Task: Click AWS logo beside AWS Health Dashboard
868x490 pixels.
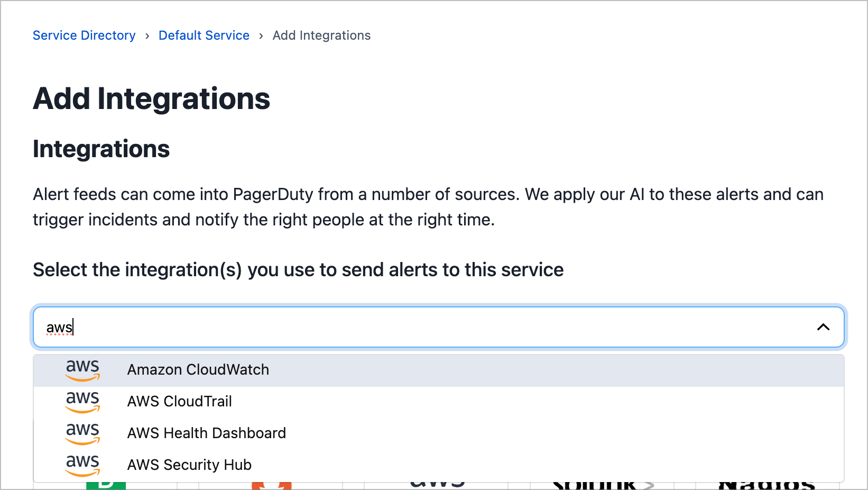Action: [x=82, y=433]
